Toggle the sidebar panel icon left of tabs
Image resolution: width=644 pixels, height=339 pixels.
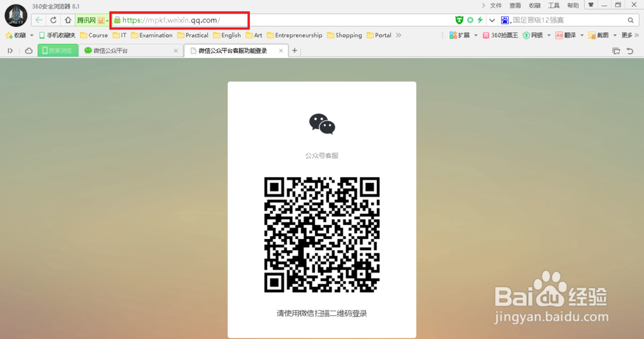[10, 50]
